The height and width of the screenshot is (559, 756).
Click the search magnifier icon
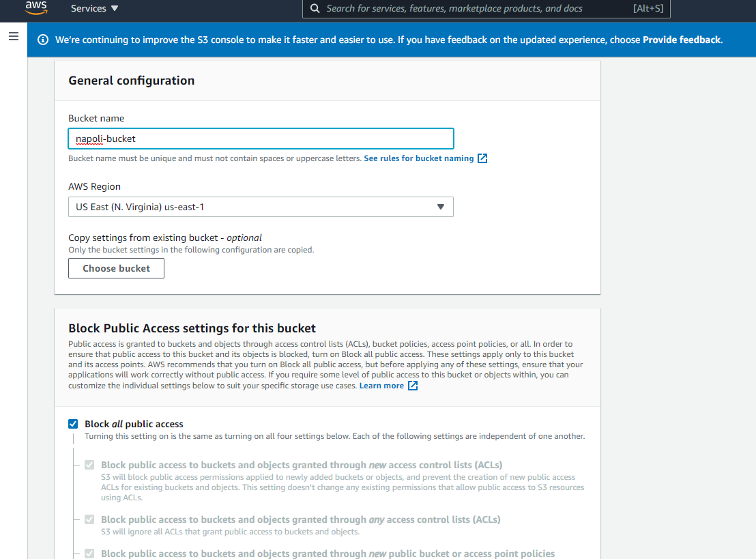[315, 9]
